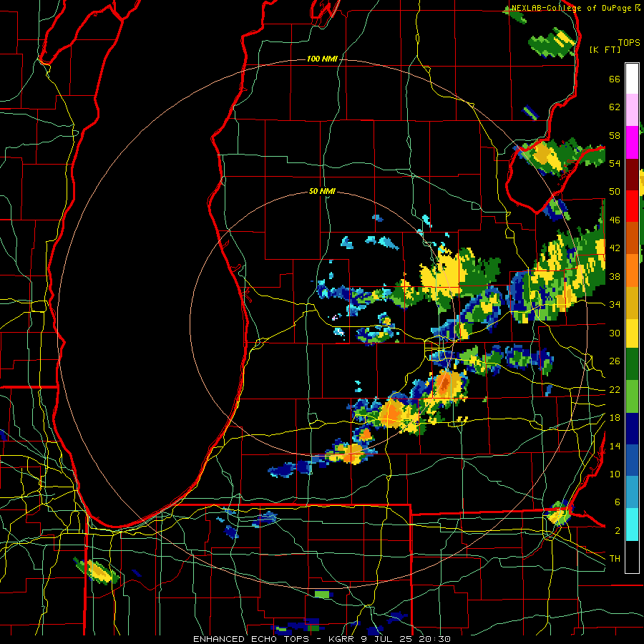Click the 100 NMI range ring label
The width and height of the screenshot is (644, 644).
click(322, 59)
